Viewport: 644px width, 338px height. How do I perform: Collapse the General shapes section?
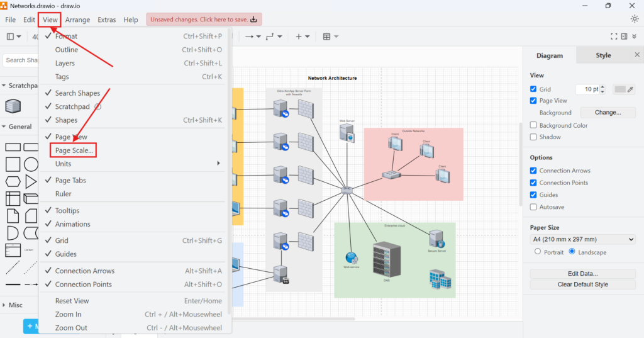[x=4, y=127]
